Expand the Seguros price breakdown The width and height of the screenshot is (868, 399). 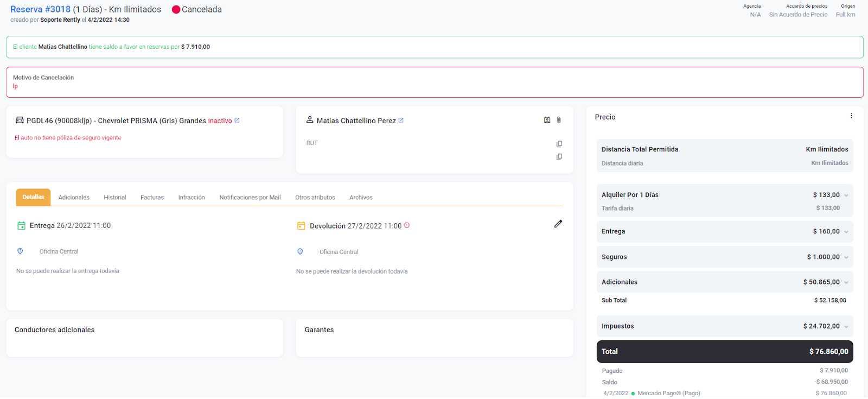point(846,257)
